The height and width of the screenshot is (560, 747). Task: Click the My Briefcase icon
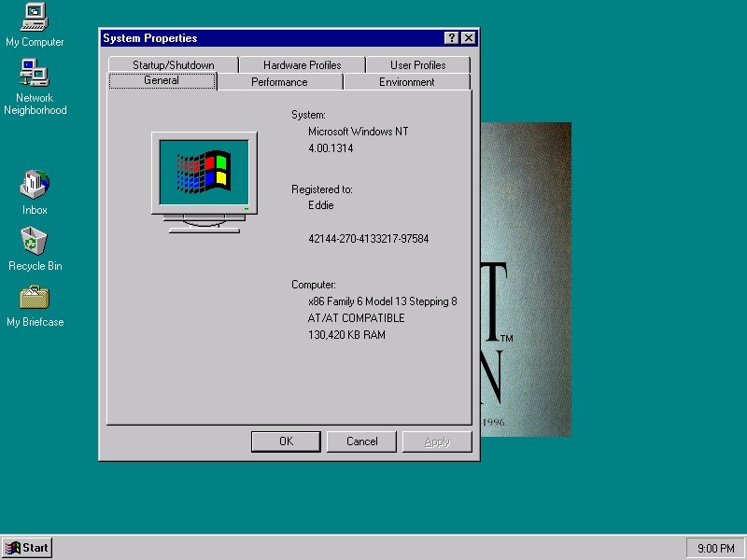[x=35, y=297]
